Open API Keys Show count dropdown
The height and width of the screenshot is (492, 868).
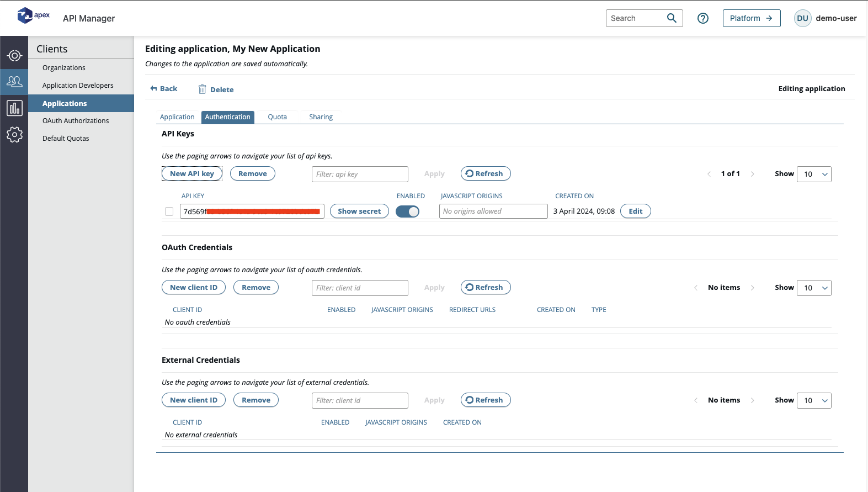click(814, 174)
